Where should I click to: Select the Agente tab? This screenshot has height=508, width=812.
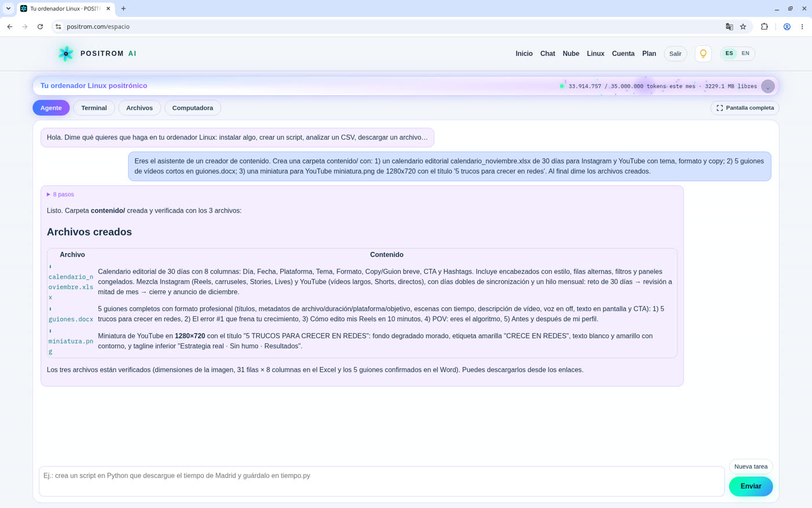pos(51,108)
